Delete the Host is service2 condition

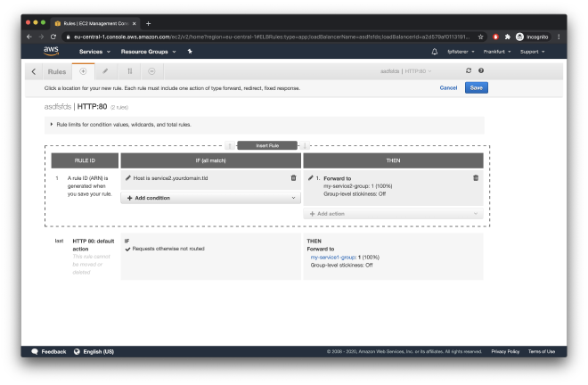coord(294,178)
